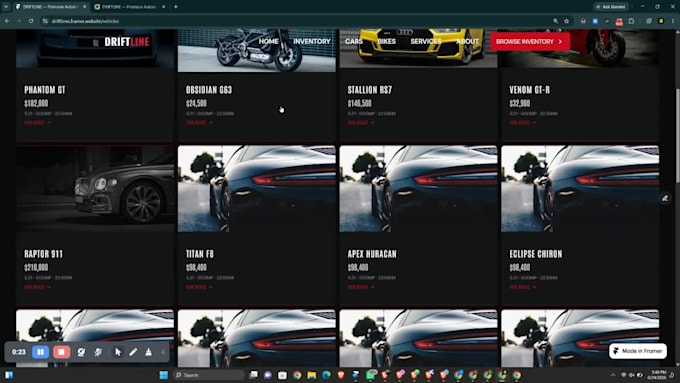Screen dimensions: 680x383
Task: Click the page vertical scrollbar thumb
Action: (677, 135)
